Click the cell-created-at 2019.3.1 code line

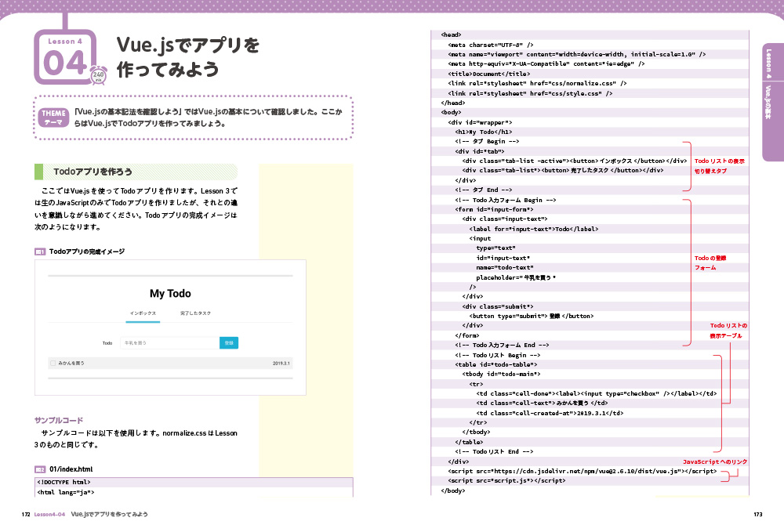tap(550, 413)
